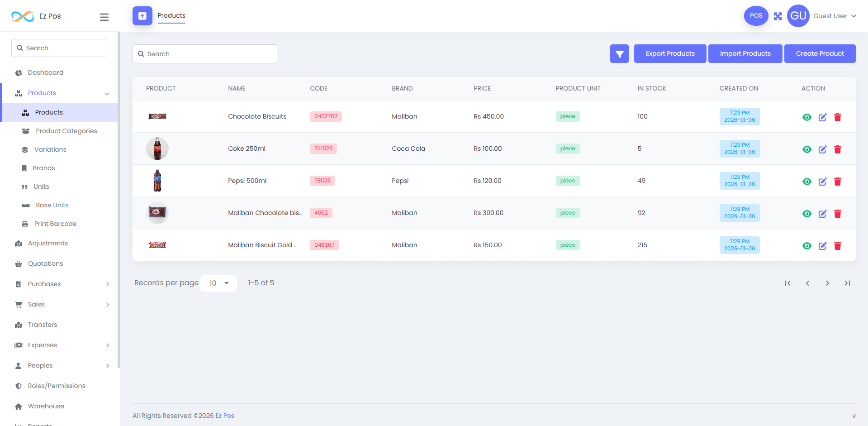The image size is (868, 426).
Task: Focus the sidebar search field
Action: (x=59, y=48)
